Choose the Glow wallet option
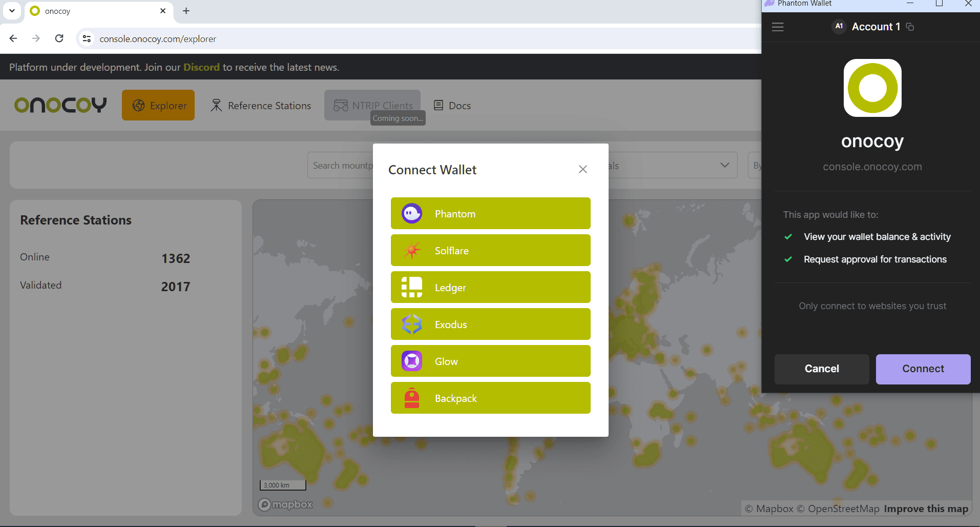 490,361
